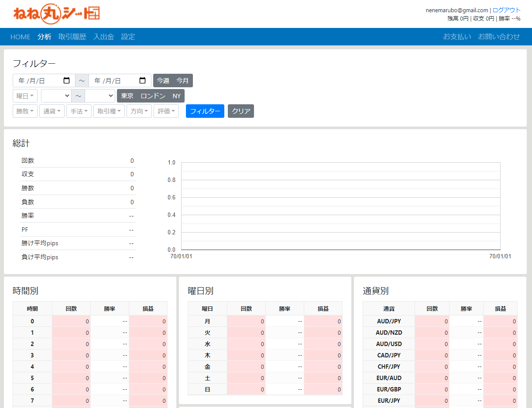532x408 pixels.
Task: Open 入出金 page
Action: pos(104,37)
